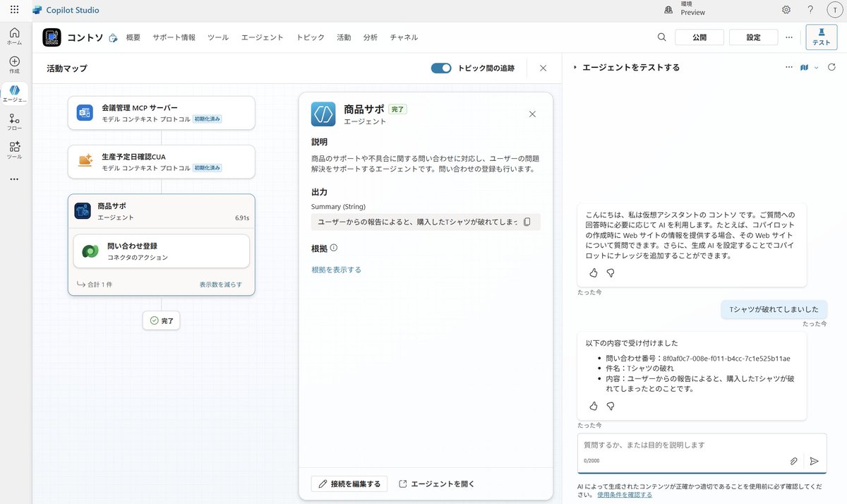Image resolution: width=847 pixels, height=504 pixels.
Task: Click the Tシャツが破れてしまいました user message
Action: point(774,309)
